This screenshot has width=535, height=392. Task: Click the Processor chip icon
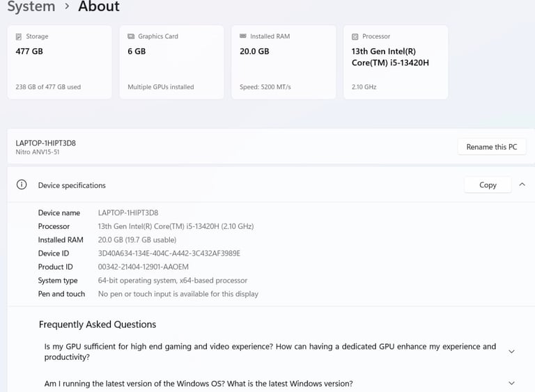pos(355,36)
